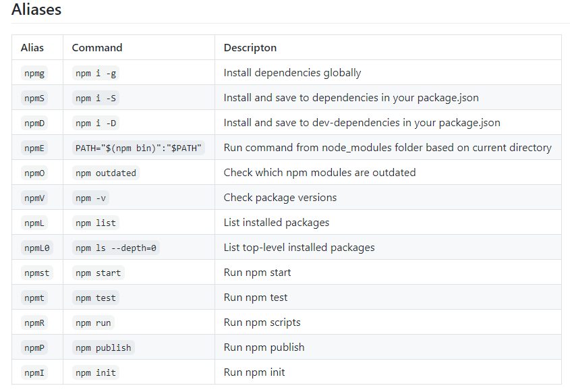Click "Install dependencies globally" description
Screen dimensions: 570x392
(x=292, y=73)
